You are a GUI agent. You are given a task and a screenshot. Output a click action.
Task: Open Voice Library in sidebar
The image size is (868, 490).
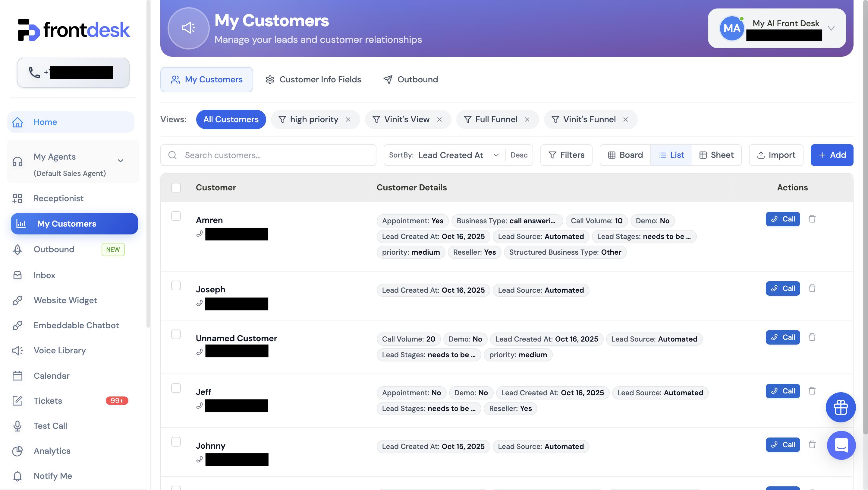(60, 350)
